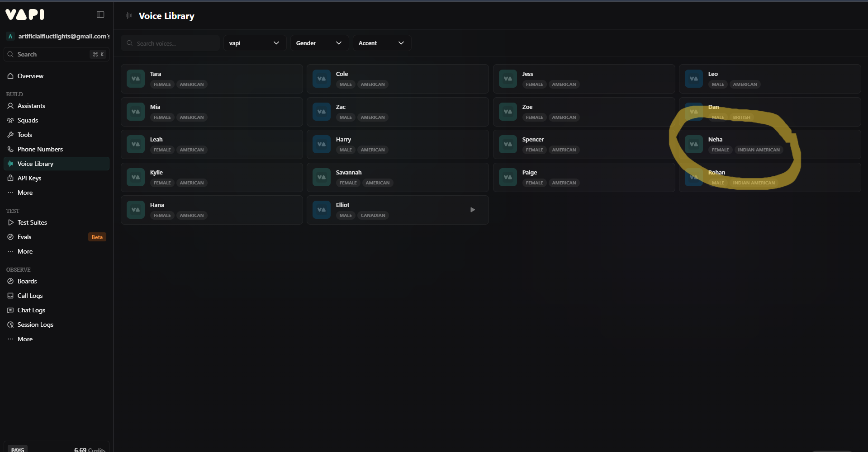868x452 pixels.
Task: Click the Zoe voice avatar icon
Action: [x=508, y=112]
